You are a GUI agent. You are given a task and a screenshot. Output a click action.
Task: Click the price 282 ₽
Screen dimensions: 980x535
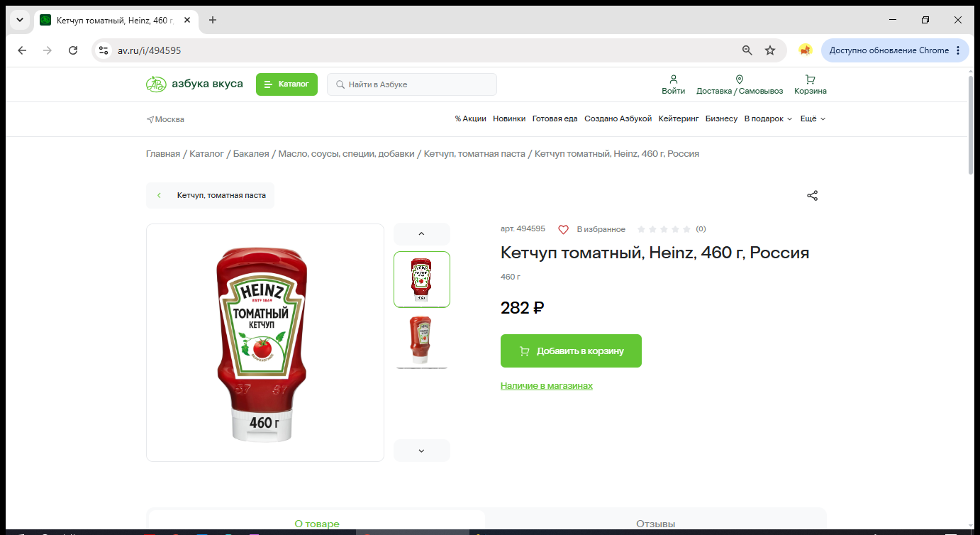(522, 308)
